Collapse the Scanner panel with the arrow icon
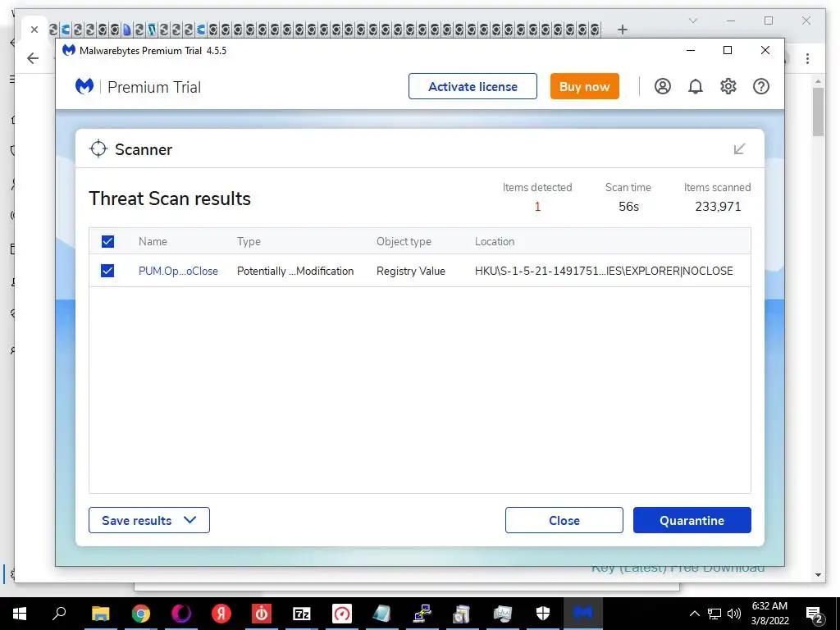 click(x=739, y=149)
